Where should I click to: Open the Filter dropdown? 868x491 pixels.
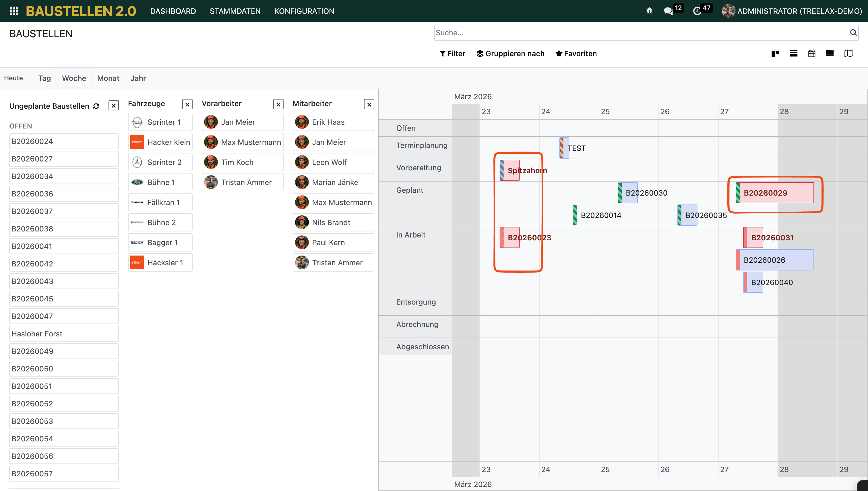tap(452, 54)
